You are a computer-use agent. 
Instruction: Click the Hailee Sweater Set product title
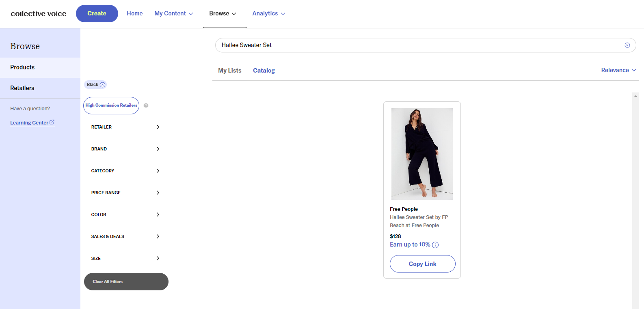pos(419,221)
